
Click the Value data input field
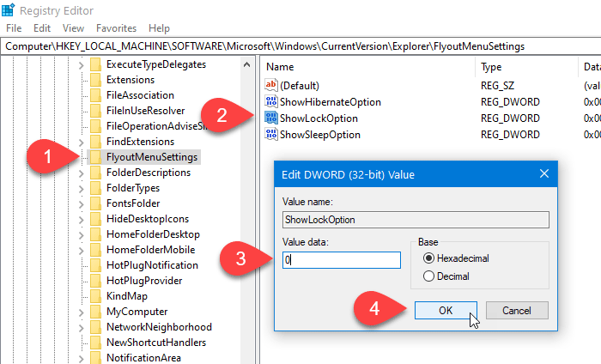coord(342,259)
